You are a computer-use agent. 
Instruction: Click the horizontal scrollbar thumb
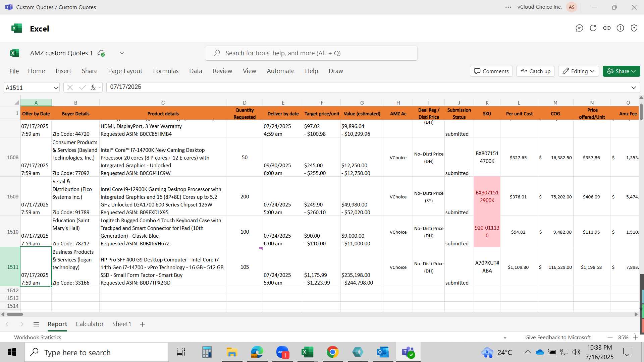15,314
